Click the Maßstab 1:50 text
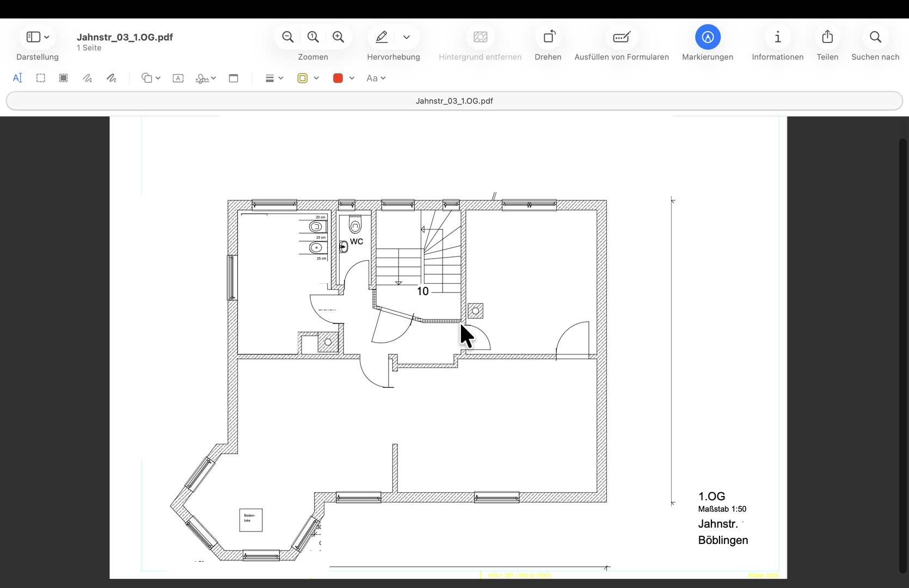The height and width of the screenshot is (588, 909). coord(722,509)
